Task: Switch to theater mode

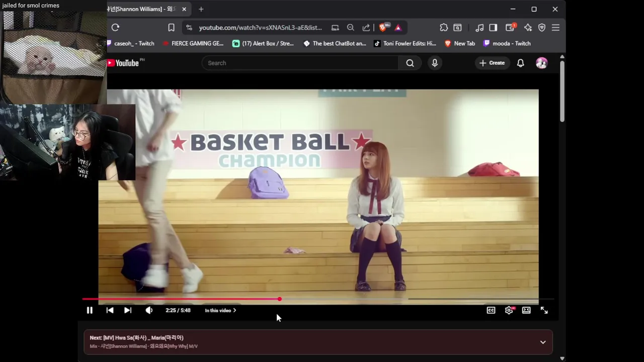Action: point(526,310)
